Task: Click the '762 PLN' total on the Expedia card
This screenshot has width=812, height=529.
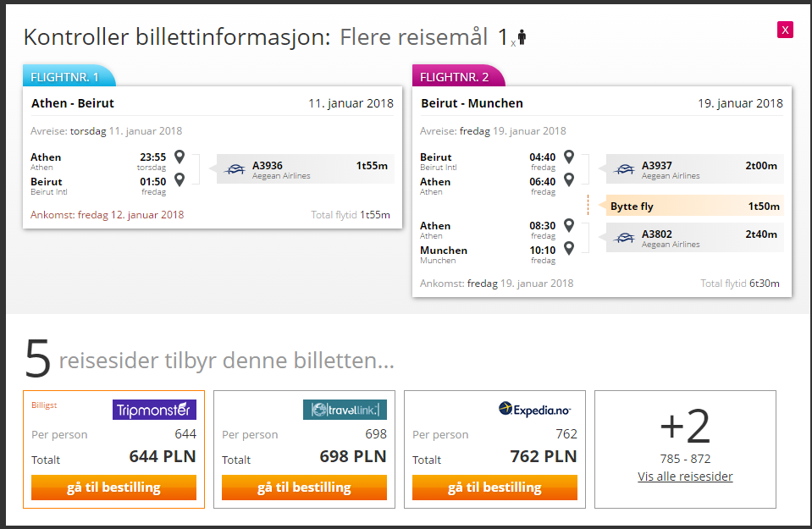Action: [x=544, y=456]
